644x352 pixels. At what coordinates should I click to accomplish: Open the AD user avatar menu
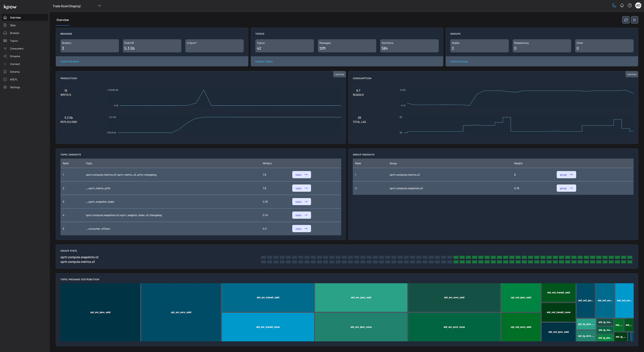click(638, 5)
